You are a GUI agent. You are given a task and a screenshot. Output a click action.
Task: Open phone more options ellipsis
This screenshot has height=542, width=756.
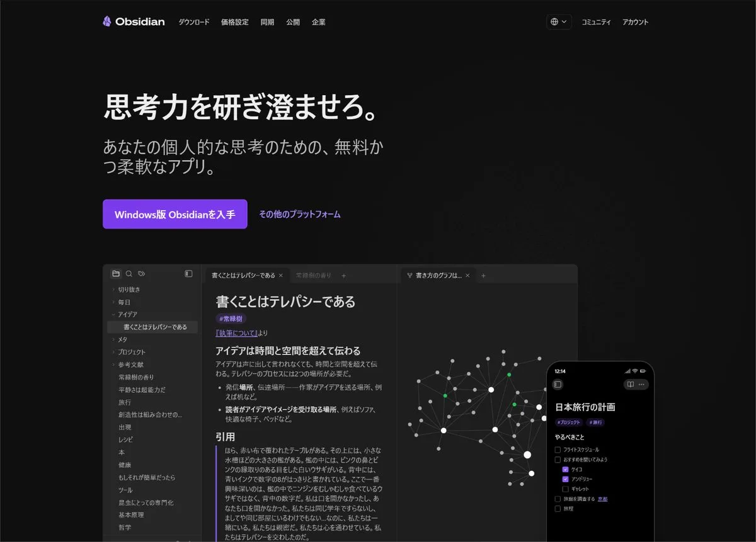point(641,384)
